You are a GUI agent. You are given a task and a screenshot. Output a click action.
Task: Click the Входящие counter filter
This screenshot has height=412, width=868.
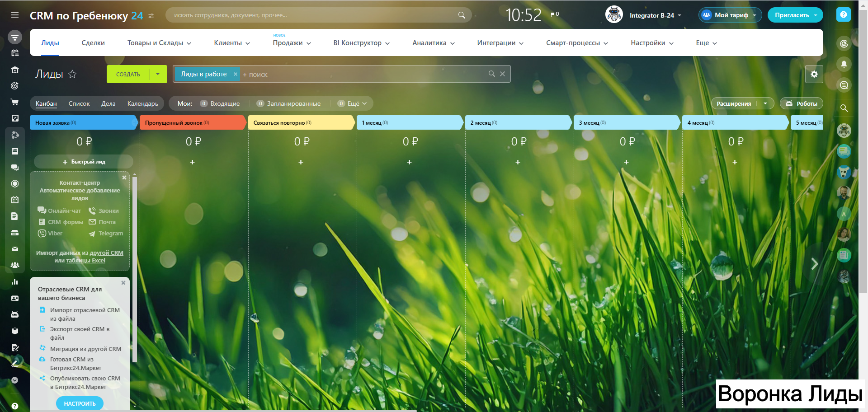220,103
